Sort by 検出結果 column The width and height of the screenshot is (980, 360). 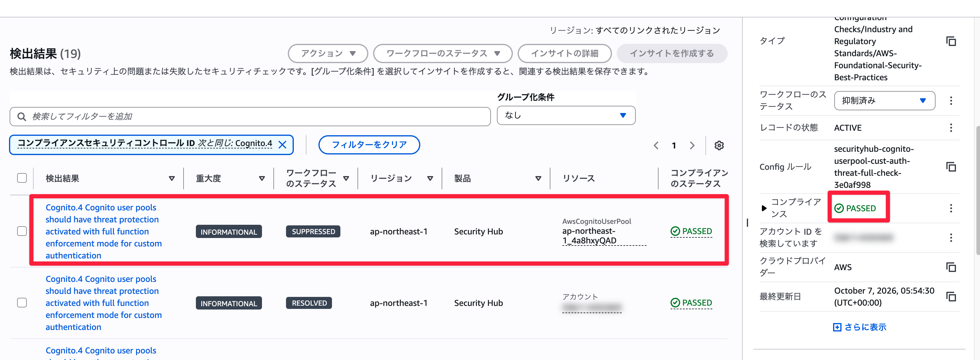pyautogui.click(x=172, y=178)
